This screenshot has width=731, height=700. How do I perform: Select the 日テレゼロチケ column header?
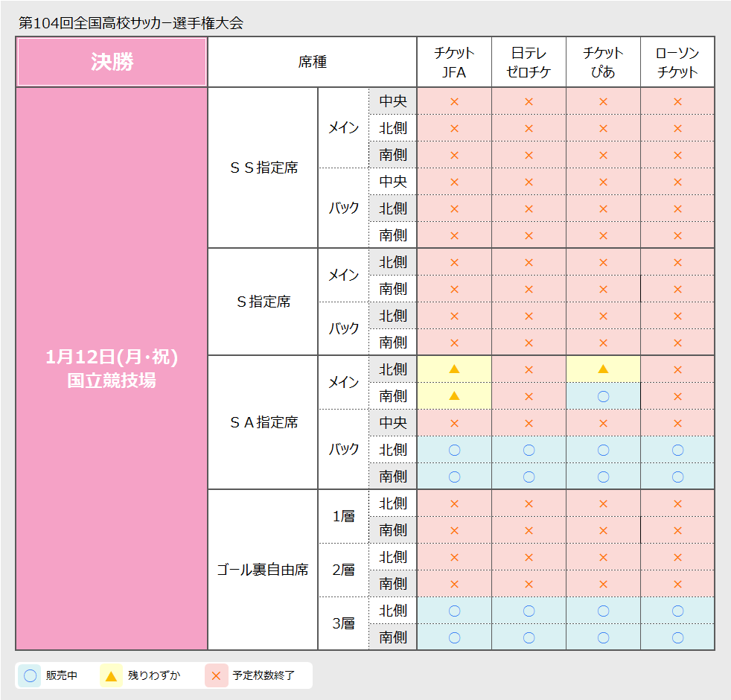529,62
